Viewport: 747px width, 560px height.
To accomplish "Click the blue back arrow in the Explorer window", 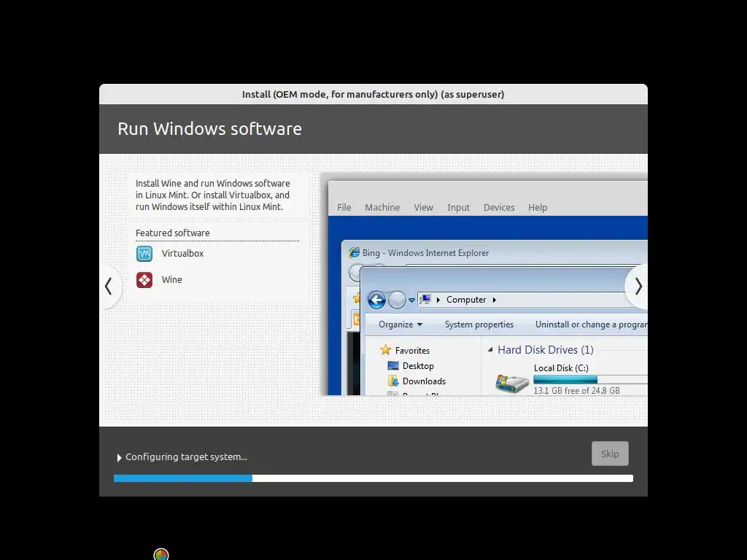I will 376,300.
